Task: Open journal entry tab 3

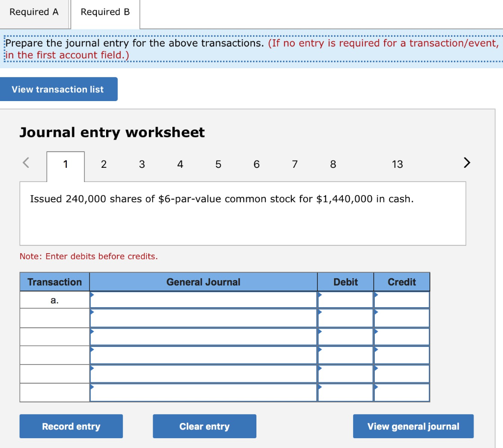Action: tap(142, 164)
